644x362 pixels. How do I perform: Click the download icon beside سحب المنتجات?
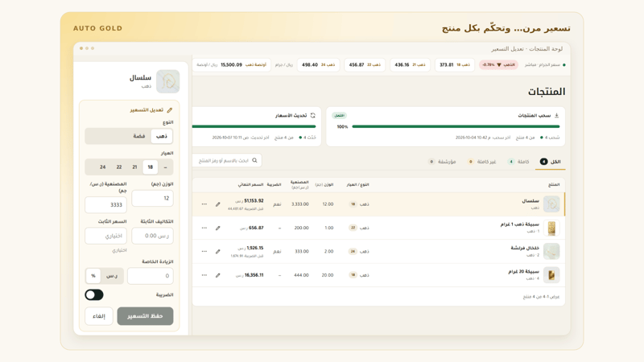click(556, 115)
